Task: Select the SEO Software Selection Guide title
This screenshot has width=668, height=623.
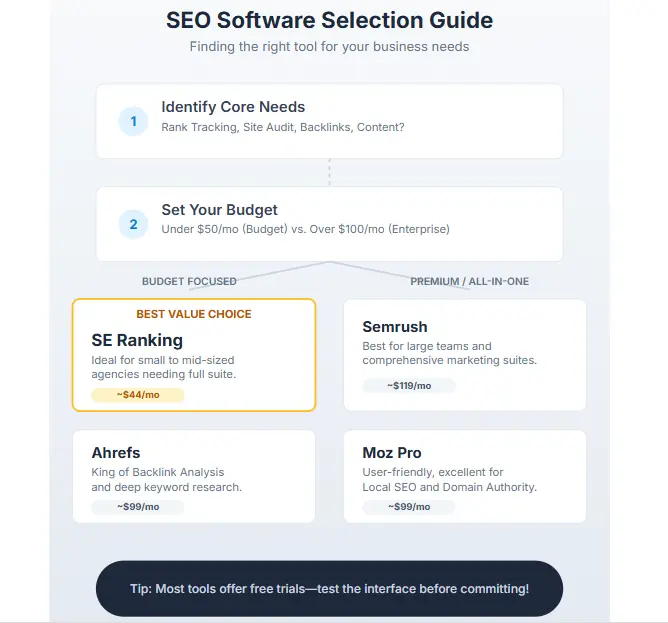Action: (x=329, y=20)
